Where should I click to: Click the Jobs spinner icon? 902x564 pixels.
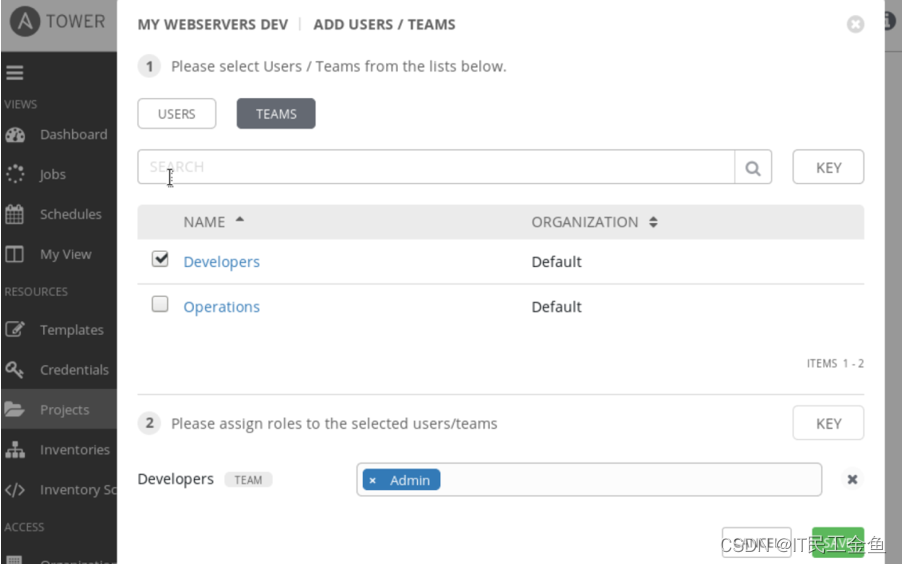(15, 174)
